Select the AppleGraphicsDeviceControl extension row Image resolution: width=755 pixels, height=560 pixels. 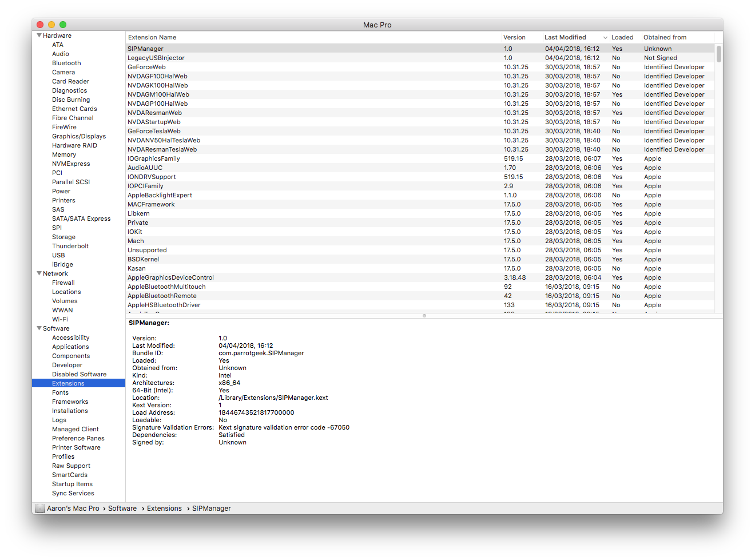(420, 277)
